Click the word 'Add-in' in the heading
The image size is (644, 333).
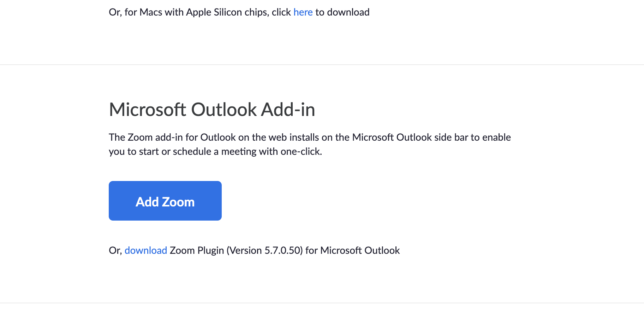coord(288,110)
